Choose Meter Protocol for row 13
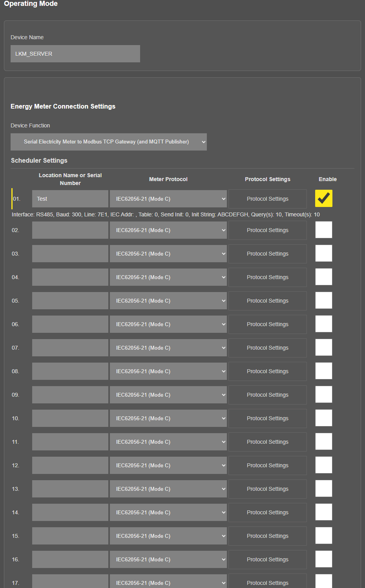 [168, 489]
